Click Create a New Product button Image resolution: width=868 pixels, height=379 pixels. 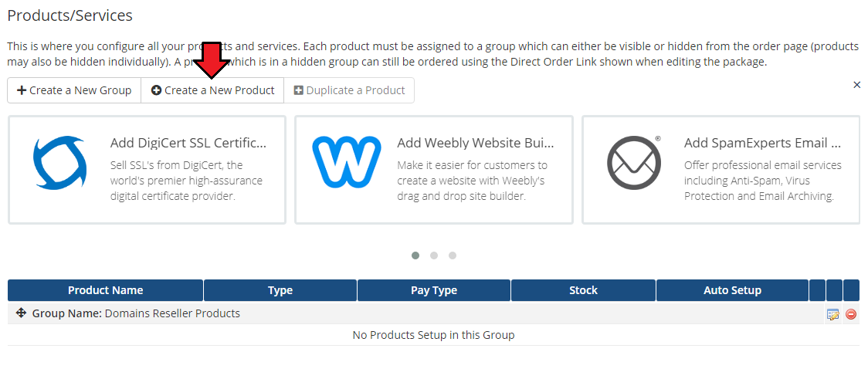pos(212,90)
